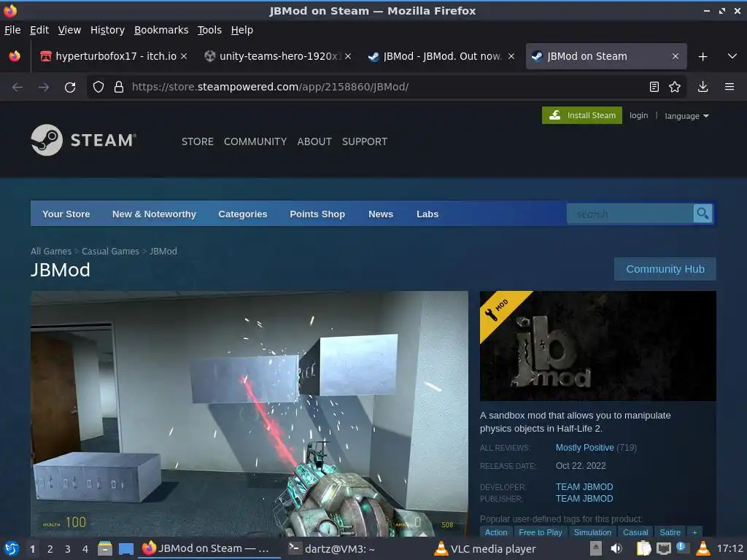This screenshot has width=747, height=560.
Task: Open the SUPPORT header link
Action: click(x=365, y=141)
